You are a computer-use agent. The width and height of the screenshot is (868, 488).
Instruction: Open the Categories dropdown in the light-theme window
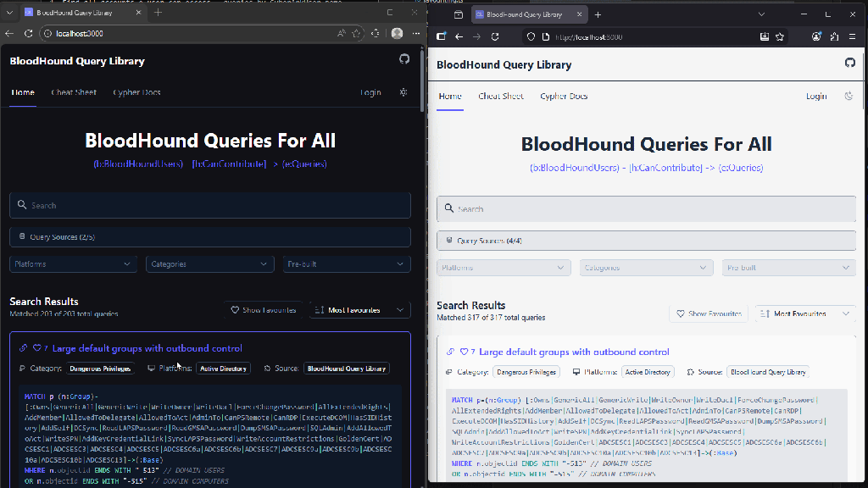click(646, 268)
